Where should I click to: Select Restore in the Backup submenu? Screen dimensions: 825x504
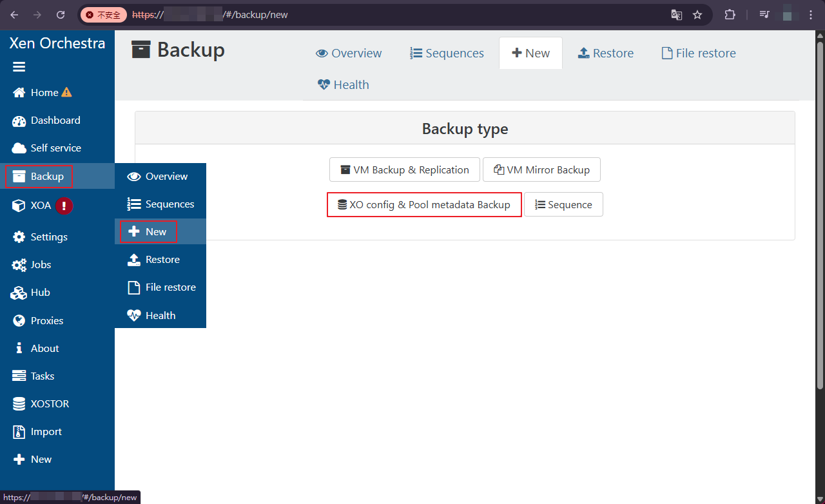(160, 260)
